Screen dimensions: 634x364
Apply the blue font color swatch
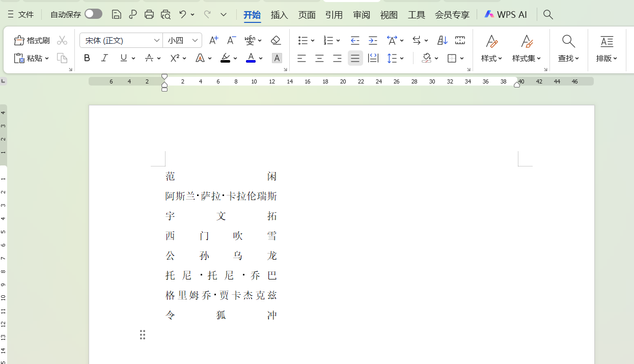click(251, 59)
